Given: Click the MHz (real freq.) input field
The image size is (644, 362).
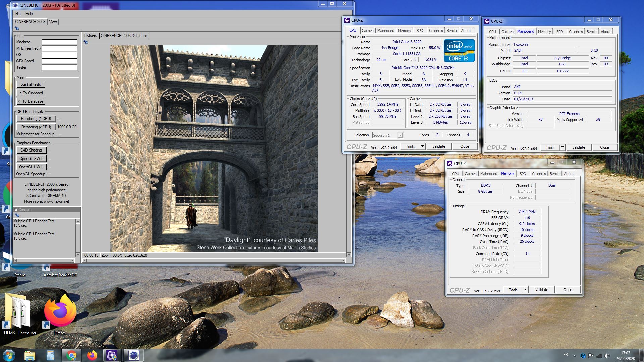Looking at the screenshot, I should [59, 49].
